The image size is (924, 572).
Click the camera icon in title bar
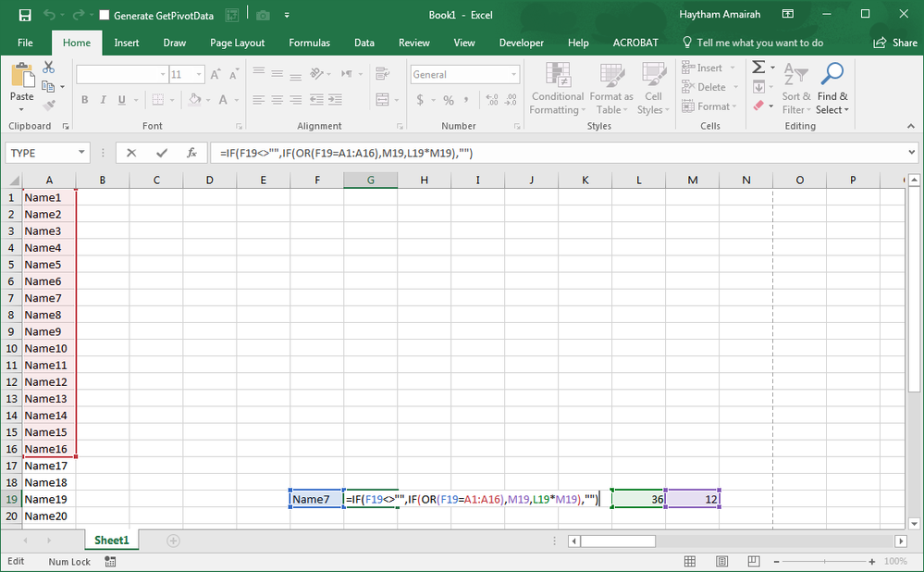[x=263, y=16]
